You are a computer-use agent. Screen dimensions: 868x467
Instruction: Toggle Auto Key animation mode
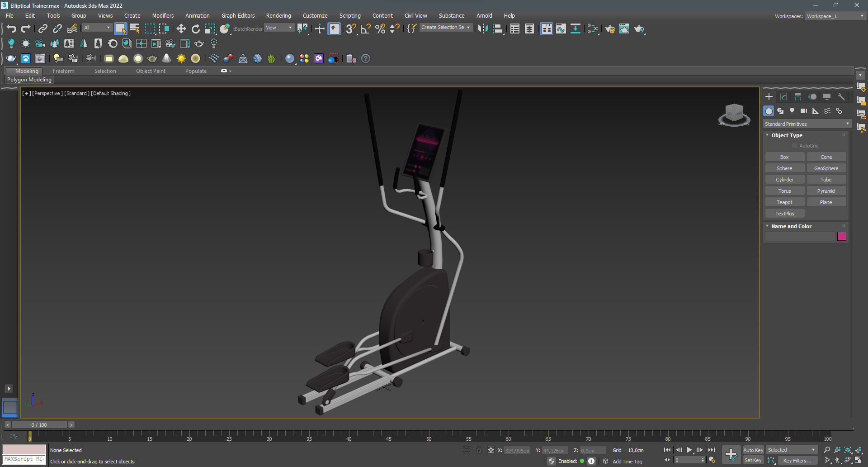(753, 450)
